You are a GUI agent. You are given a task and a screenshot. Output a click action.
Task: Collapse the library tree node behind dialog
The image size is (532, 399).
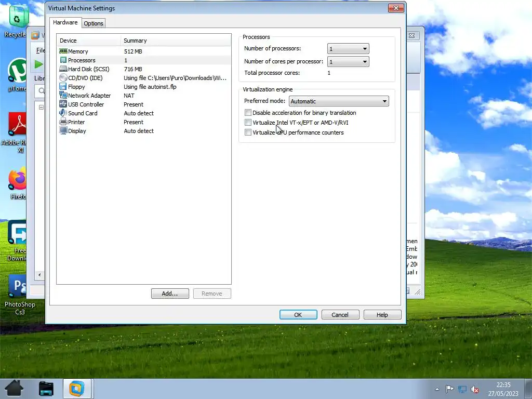pyautogui.click(x=41, y=107)
